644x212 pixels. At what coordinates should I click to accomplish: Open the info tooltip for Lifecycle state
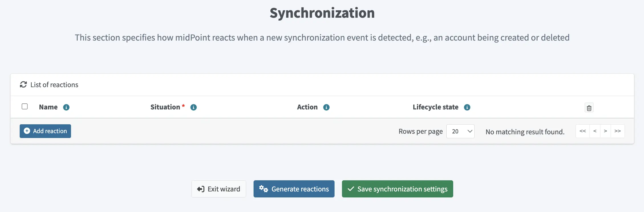pyautogui.click(x=467, y=107)
